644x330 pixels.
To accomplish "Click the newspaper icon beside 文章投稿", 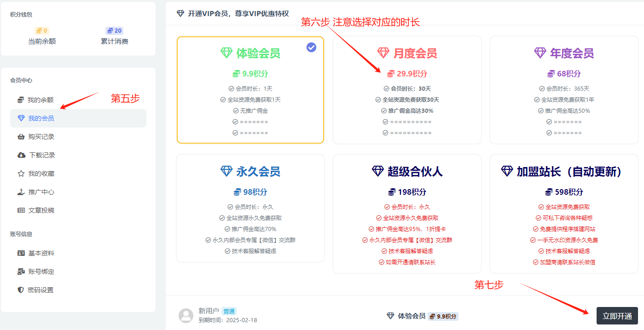I will (21, 210).
